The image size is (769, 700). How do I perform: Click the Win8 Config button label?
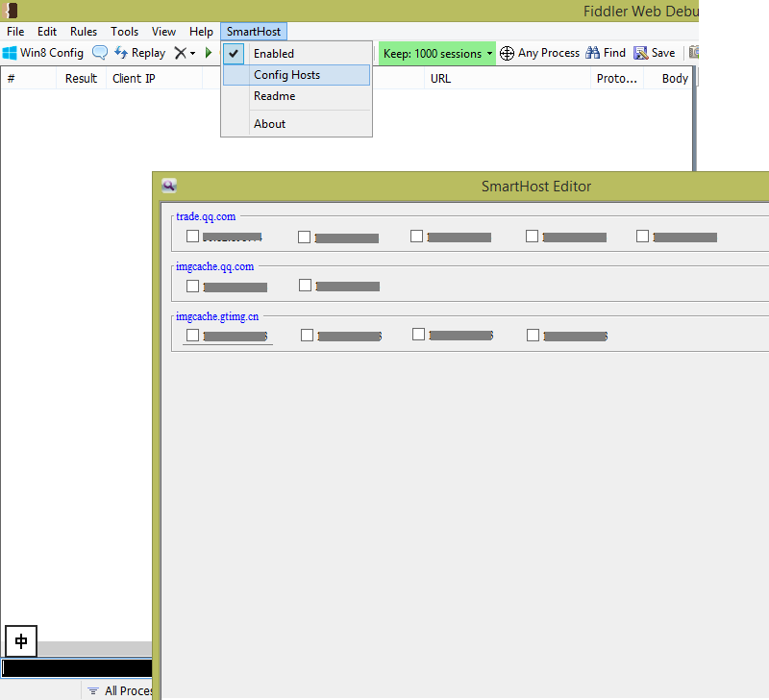[x=52, y=53]
